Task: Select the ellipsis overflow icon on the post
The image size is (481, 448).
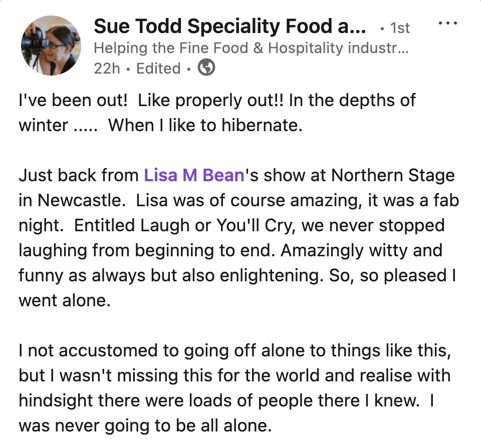Action: click(x=447, y=23)
